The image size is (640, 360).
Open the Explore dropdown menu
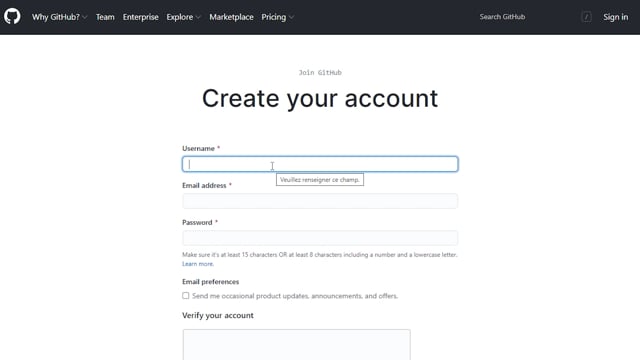pyautogui.click(x=183, y=17)
